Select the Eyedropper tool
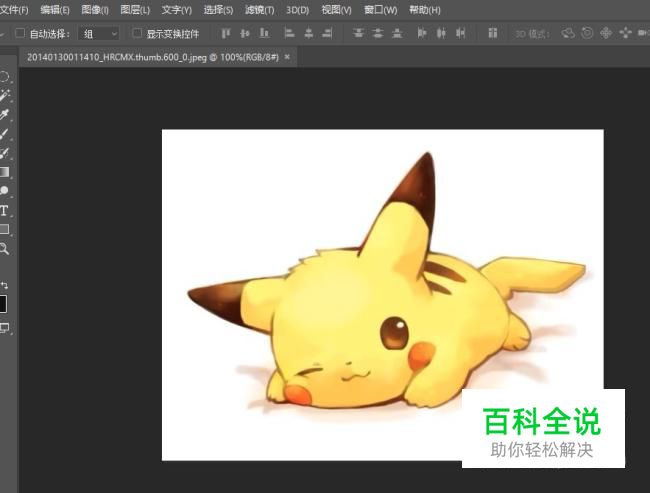This screenshot has height=493, width=650. [5, 115]
